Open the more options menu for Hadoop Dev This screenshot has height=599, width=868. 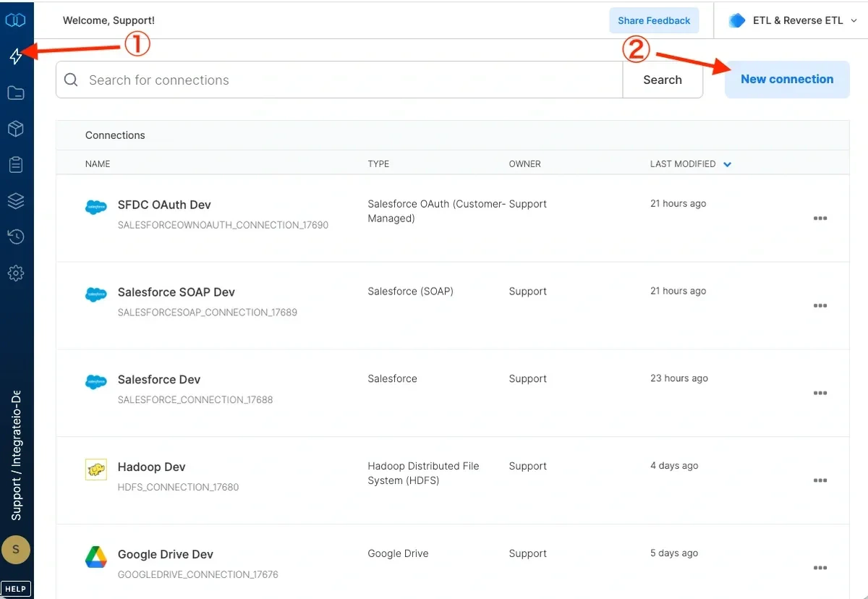[820, 480]
